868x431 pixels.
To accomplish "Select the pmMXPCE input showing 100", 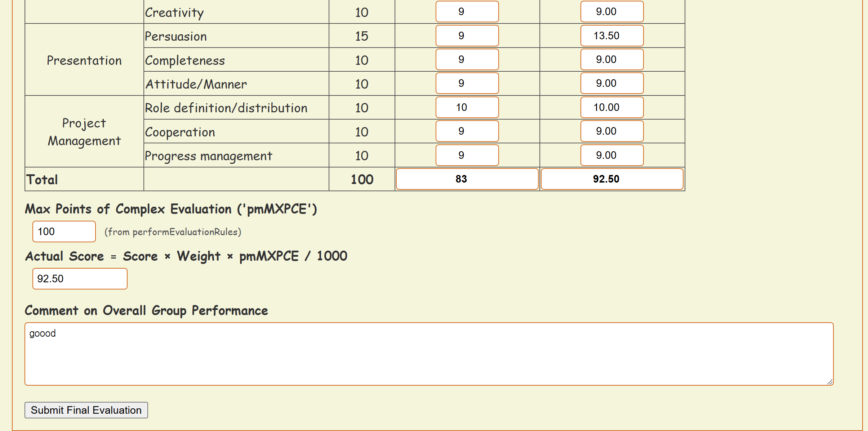I will coord(63,232).
